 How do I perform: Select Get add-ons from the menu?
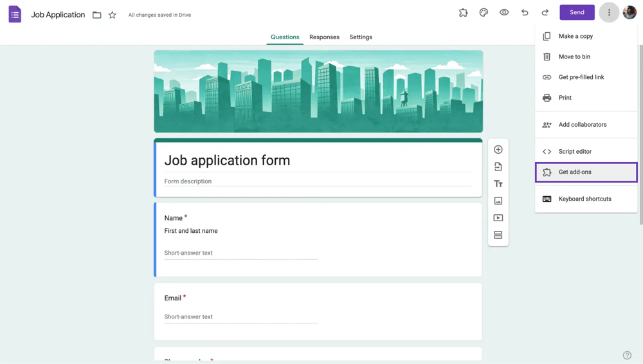(575, 172)
